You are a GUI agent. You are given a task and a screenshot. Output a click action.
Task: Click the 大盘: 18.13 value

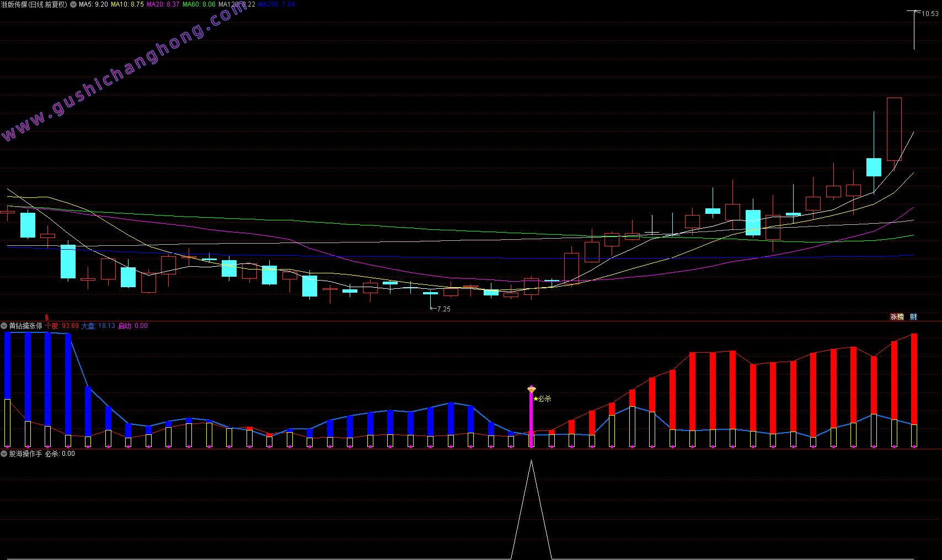click(x=99, y=326)
